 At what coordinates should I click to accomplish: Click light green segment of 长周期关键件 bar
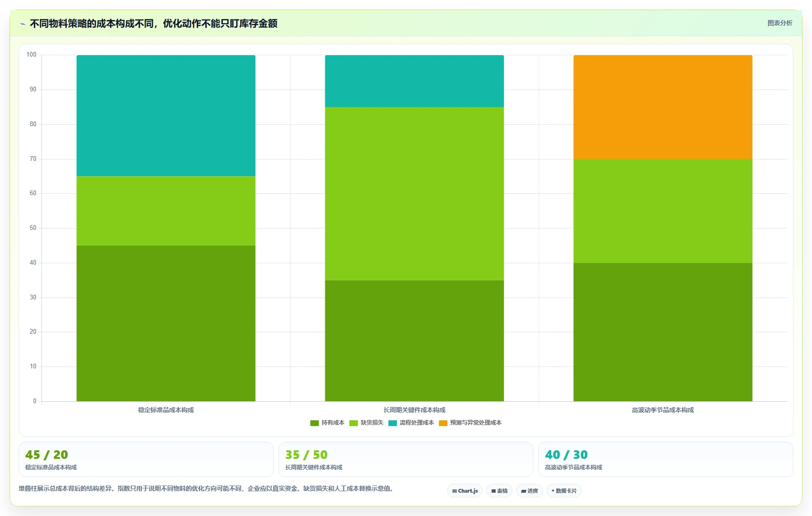click(x=414, y=194)
